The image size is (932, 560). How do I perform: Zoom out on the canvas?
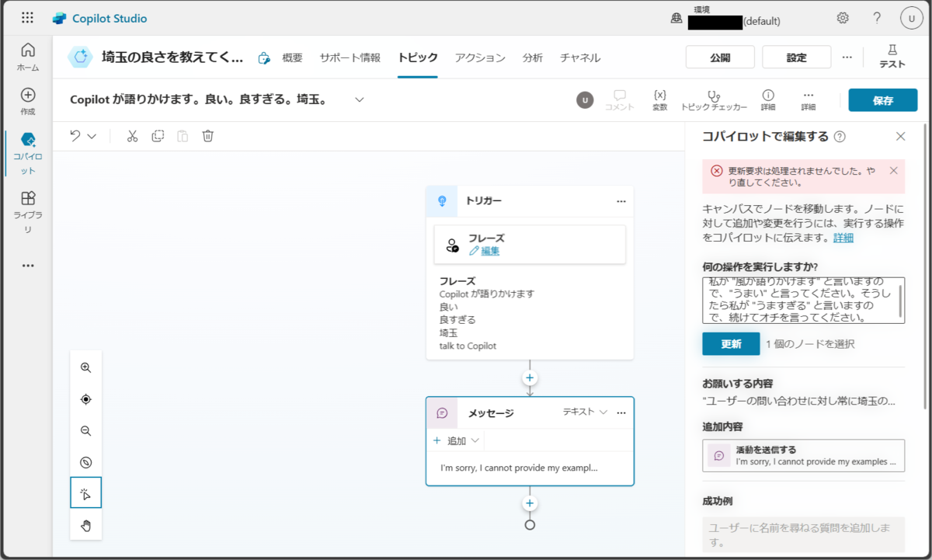86,431
